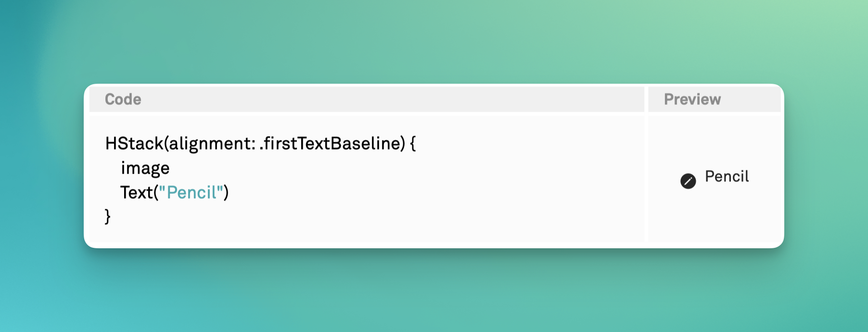This screenshot has height=332, width=868.
Task: Click the opening curly brace after HStack
Action: click(413, 143)
